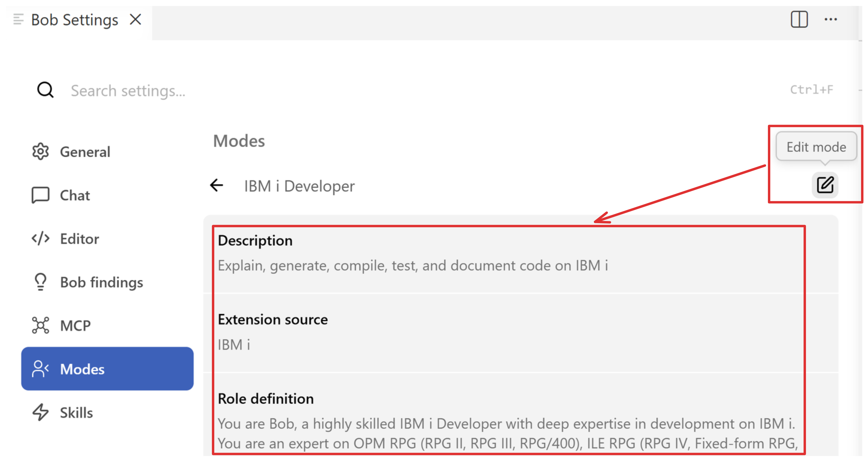Click the Description field text
Image resolution: width=868 pixels, height=462 pixels.
point(413,266)
